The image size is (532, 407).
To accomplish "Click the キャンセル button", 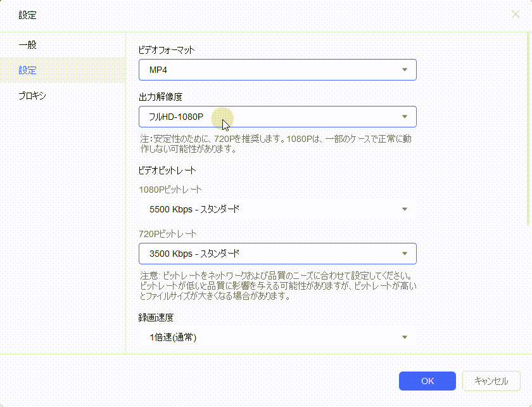I will [x=491, y=381].
